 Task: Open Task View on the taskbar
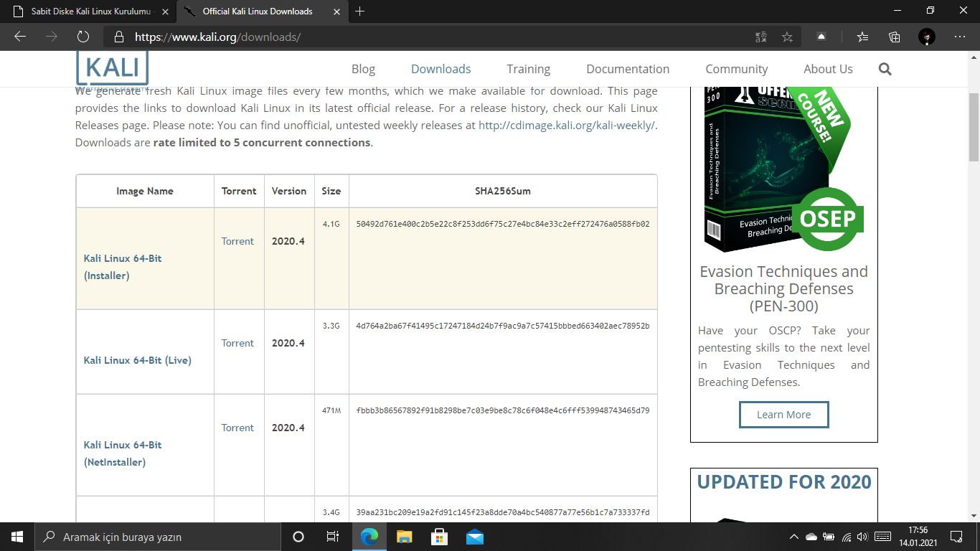(x=333, y=537)
